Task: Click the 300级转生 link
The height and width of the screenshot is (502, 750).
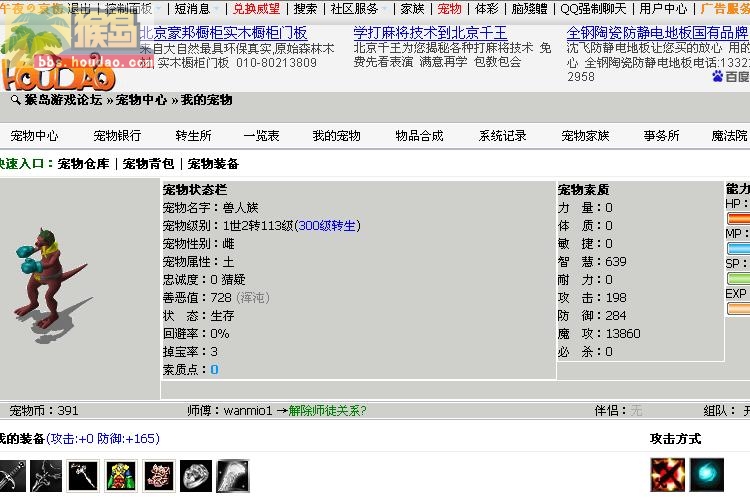Action: coord(328,226)
